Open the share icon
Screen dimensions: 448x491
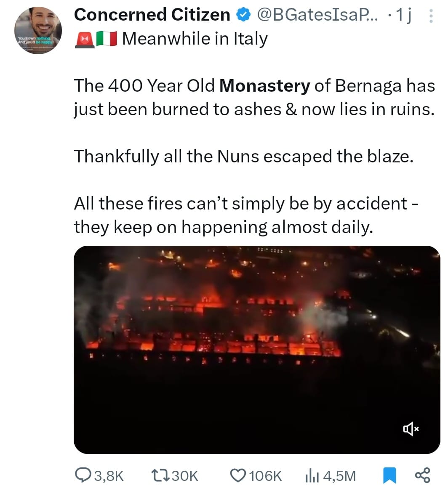[422, 475]
